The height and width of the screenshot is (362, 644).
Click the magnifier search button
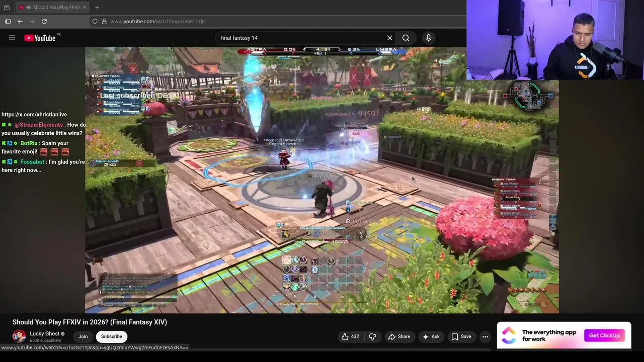406,38
